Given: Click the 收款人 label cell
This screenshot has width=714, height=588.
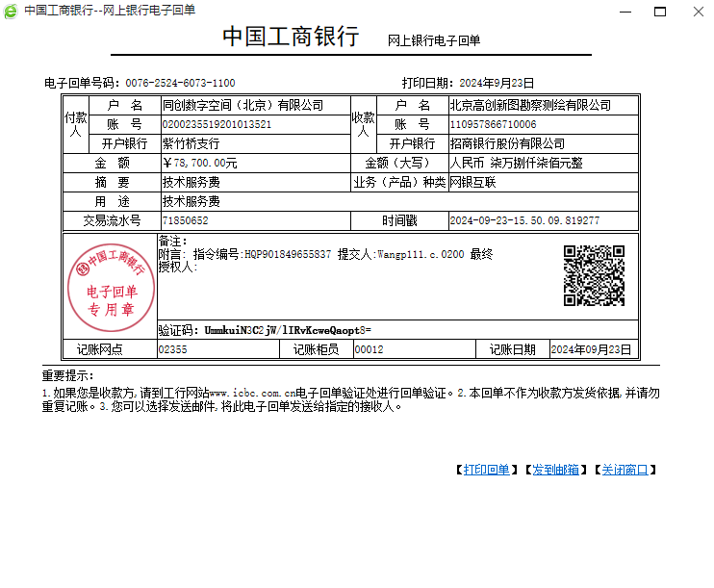Looking at the screenshot, I should click(364, 124).
